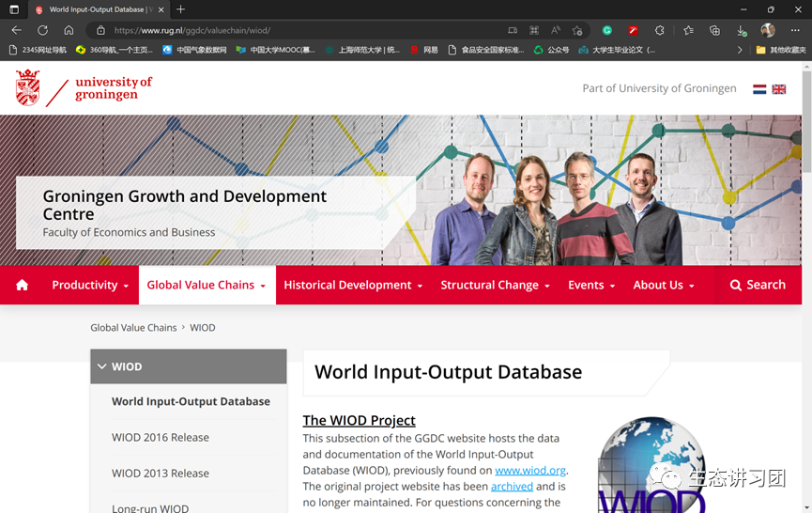Open the browser extensions puzzle icon
This screenshot has height=513, width=812.
[659, 30]
